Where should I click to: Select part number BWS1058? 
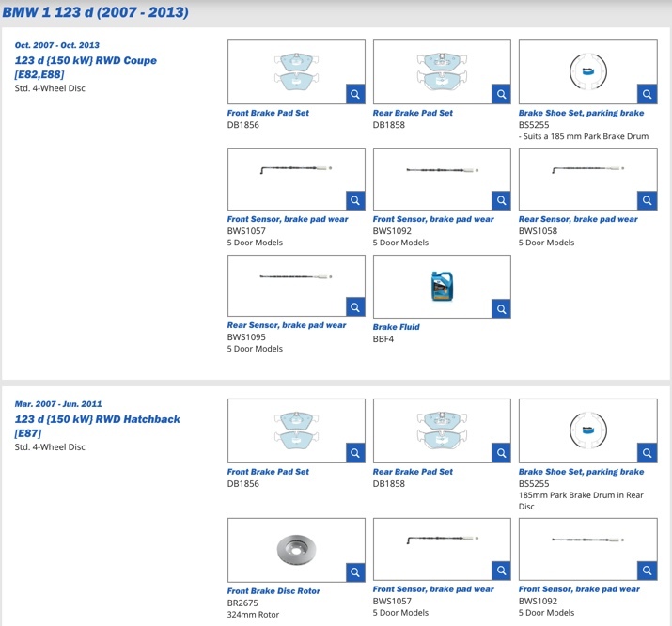(538, 231)
